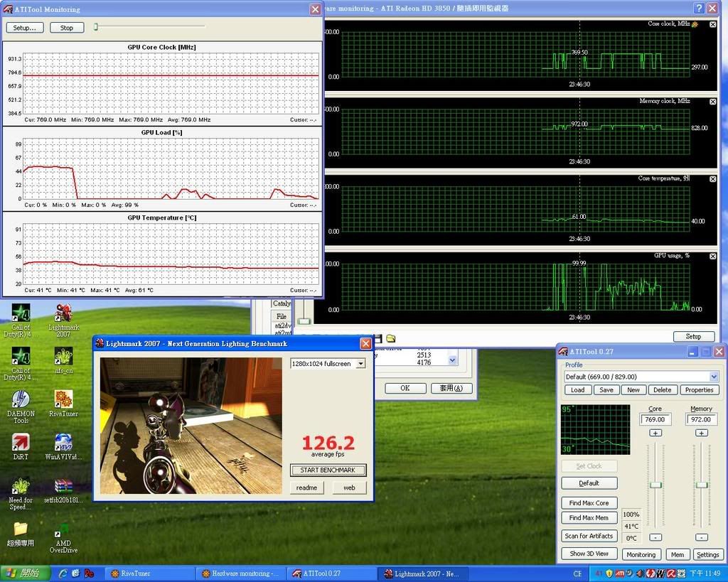Viewport: 728px width, 582px height.
Task: Close the GPU usage graph in hardware monitoring
Action: (712, 257)
